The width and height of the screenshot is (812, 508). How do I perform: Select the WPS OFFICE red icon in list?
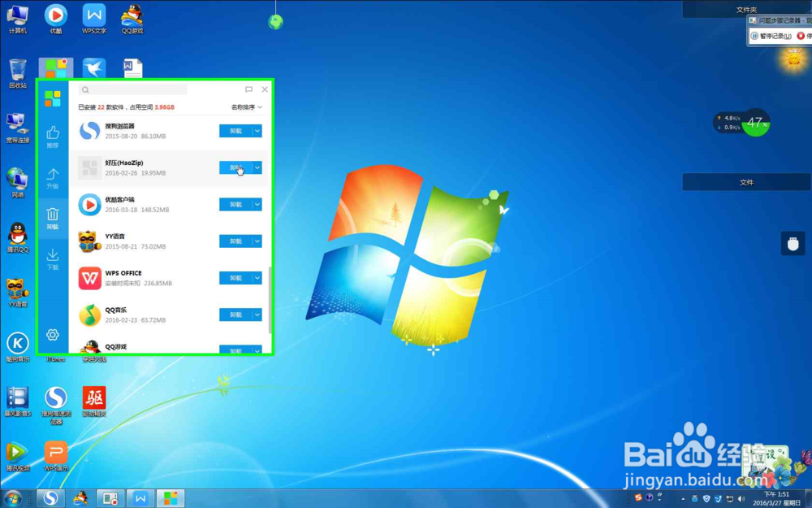pos(89,278)
